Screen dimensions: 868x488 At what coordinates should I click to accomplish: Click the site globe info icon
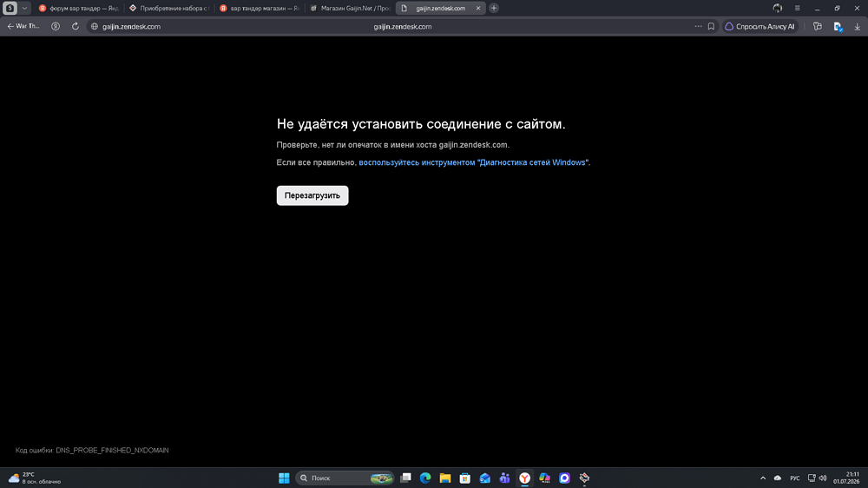pyautogui.click(x=95, y=26)
